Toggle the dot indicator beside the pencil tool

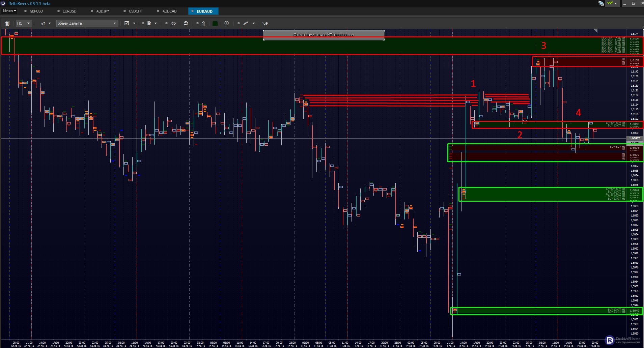pos(239,23)
